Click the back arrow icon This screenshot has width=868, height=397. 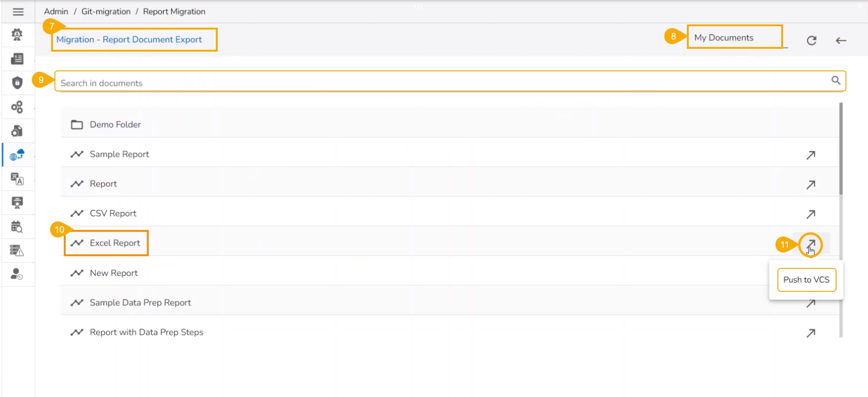point(841,40)
